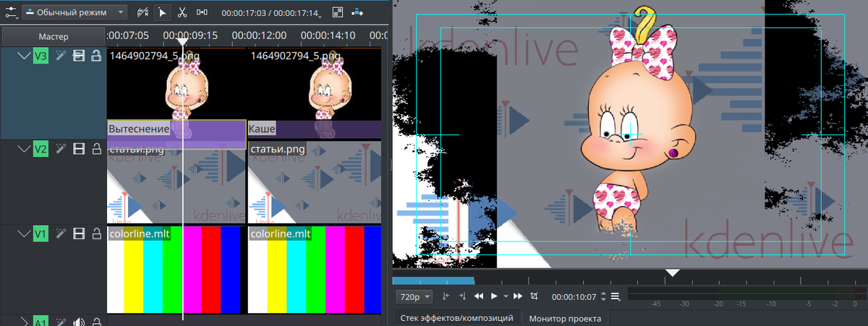Click the timeline playhead marker on ruler
Viewport: 868px width, 326px height.
(183, 42)
